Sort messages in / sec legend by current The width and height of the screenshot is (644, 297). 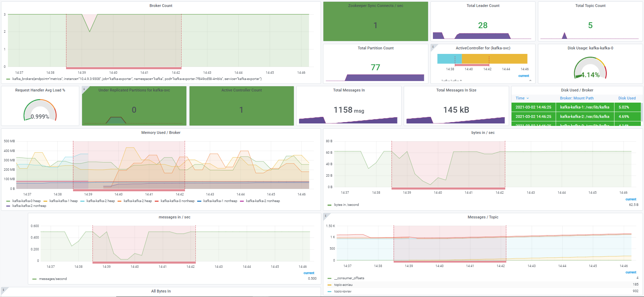(309, 273)
